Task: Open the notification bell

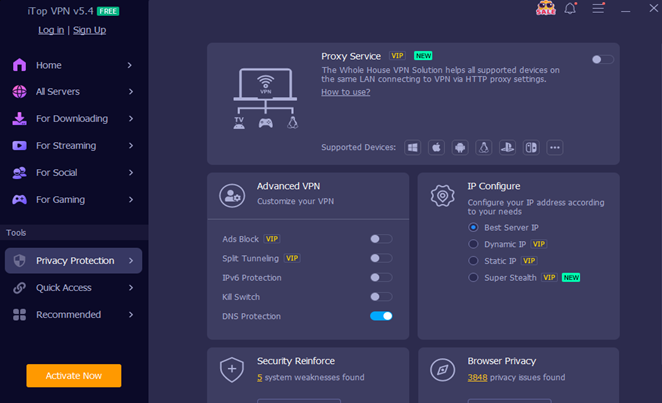Action: (x=571, y=9)
